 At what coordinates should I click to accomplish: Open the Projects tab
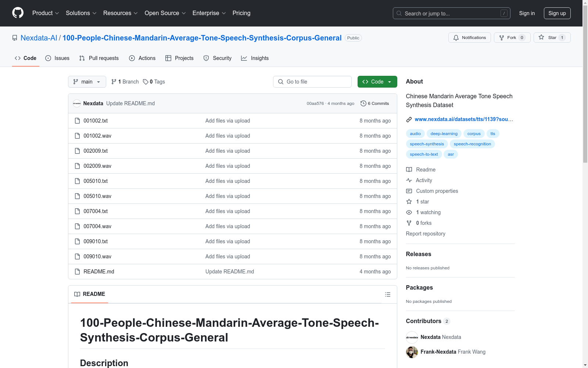(179, 58)
